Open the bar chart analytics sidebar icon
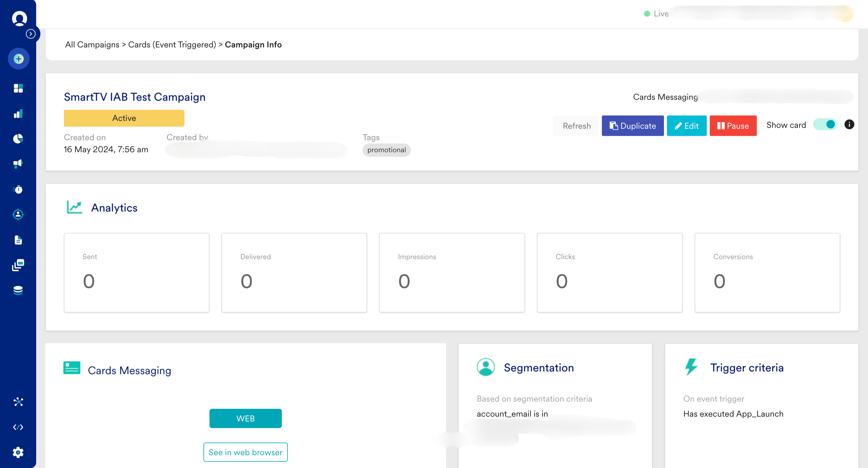 click(18, 114)
